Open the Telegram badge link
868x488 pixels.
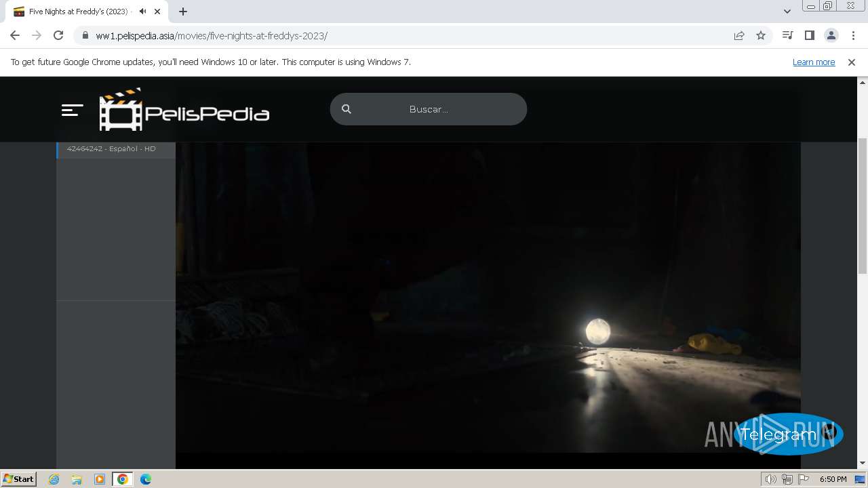pyautogui.click(x=788, y=434)
